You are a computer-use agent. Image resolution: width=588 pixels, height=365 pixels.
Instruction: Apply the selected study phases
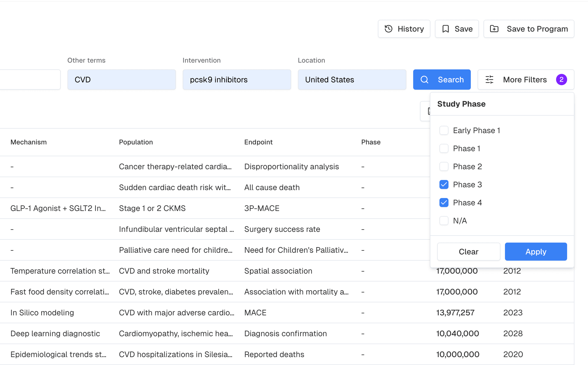pyautogui.click(x=535, y=252)
